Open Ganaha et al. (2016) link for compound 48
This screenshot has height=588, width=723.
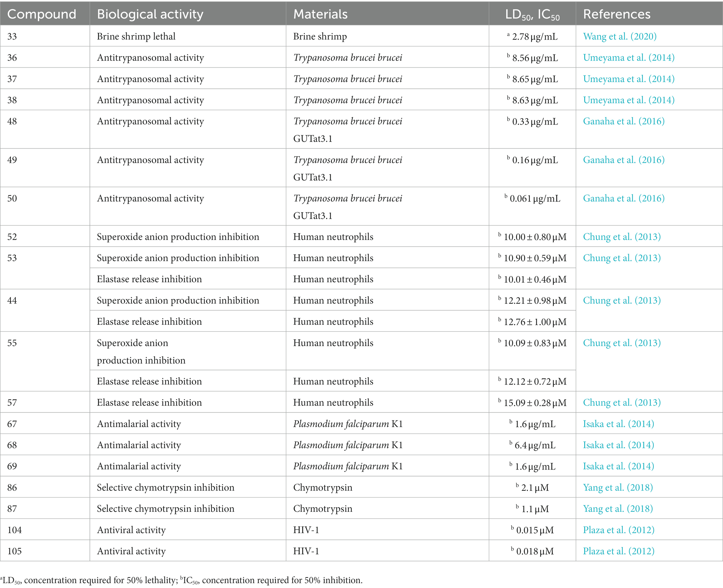[x=624, y=121]
